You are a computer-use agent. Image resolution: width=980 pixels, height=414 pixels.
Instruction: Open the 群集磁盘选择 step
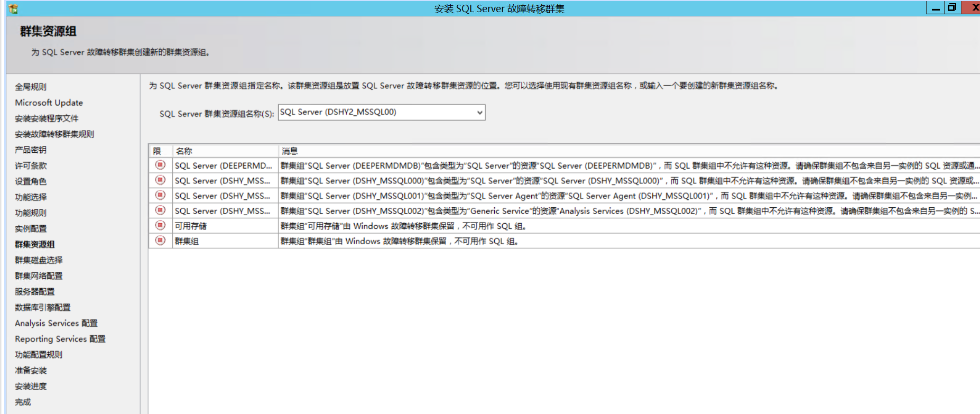[39, 260]
